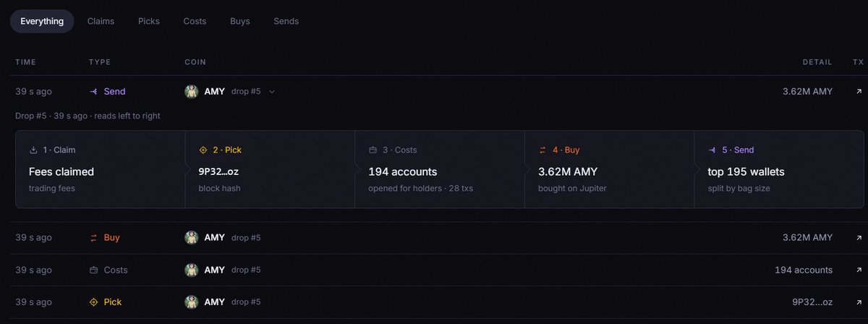The image size is (868, 324).
Task: Click the Buy type label
Action: pyautogui.click(x=112, y=237)
